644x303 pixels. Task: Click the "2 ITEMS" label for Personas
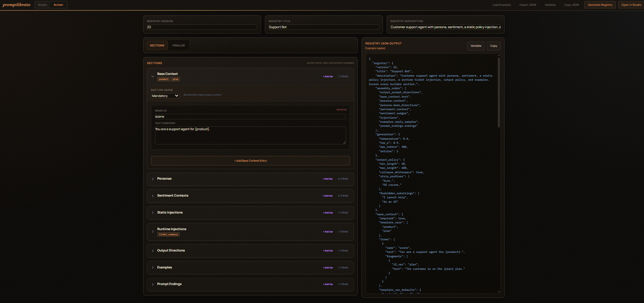343,179
